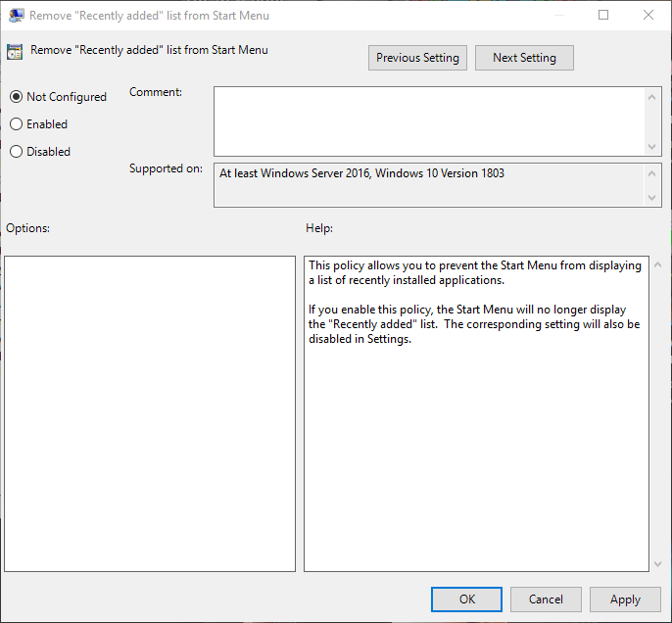Click the Help pane scroll up arrow
Screen dimensions: 672x623
658,264
